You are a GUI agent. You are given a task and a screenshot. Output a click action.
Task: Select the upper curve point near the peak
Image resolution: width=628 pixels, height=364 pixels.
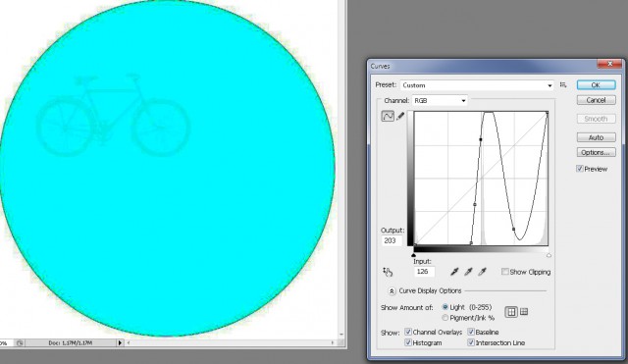481,139
